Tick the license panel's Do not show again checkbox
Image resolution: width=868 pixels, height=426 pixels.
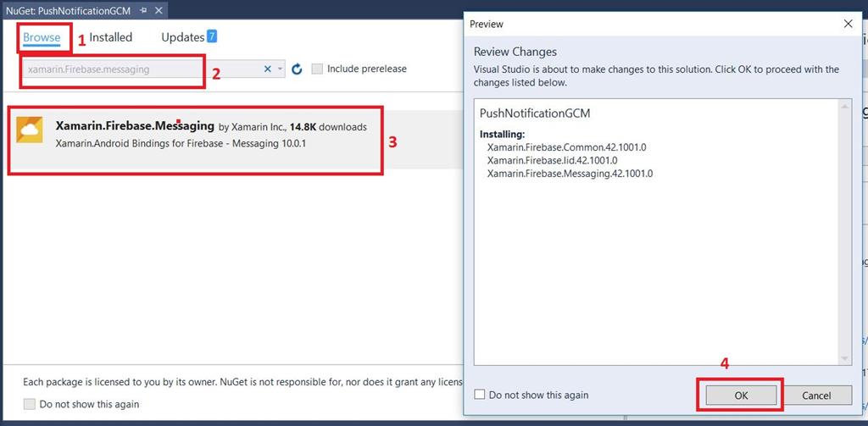click(x=30, y=404)
